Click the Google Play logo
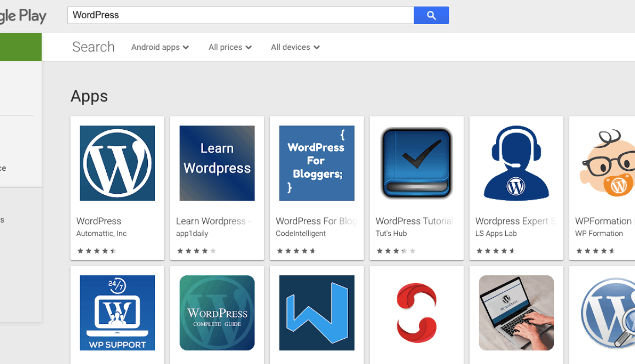The height and width of the screenshot is (364, 635). coord(23,16)
